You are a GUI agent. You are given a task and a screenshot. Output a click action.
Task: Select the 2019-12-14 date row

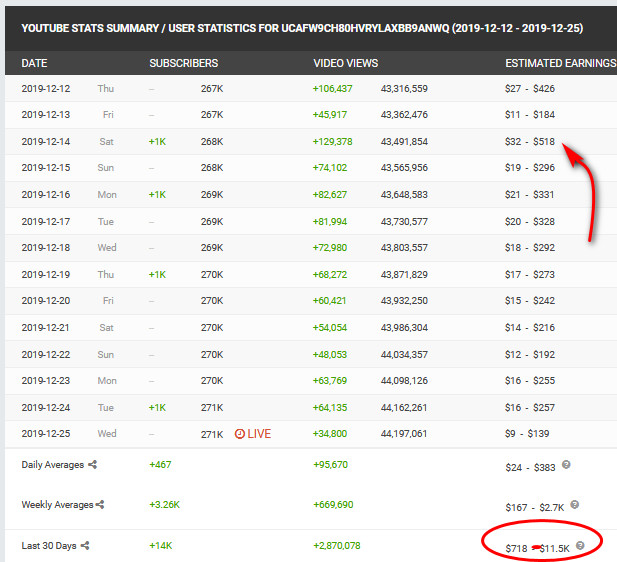(46, 142)
